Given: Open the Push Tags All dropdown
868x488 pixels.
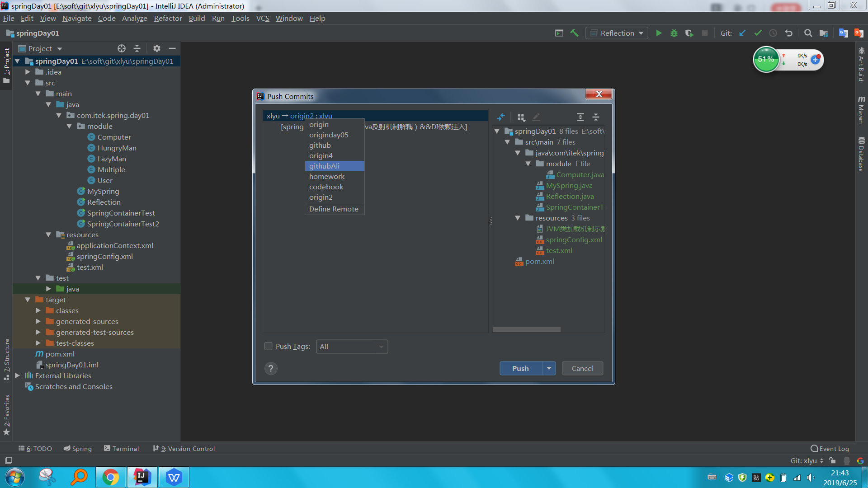Looking at the screenshot, I should pyautogui.click(x=352, y=347).
